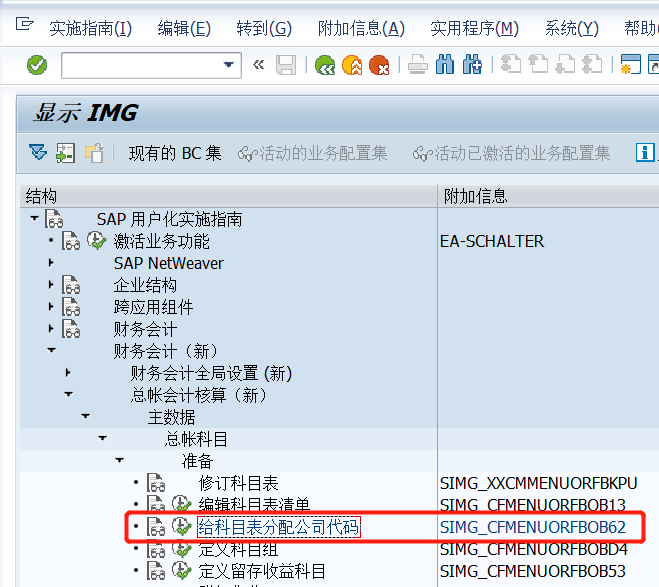The image size is (659, 587).
Task: Expand the 财务会计 node
Action: pyautogui.click(x=51, y=328)
